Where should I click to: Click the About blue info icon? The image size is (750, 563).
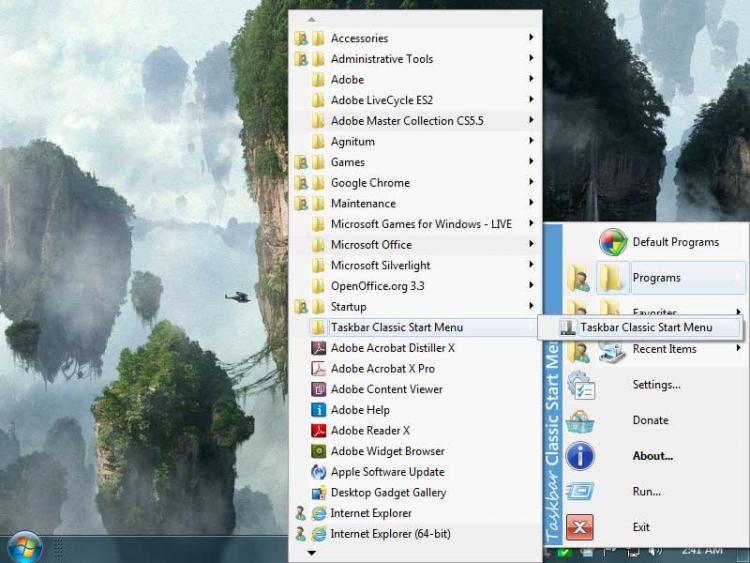click(x=580, y=456)
